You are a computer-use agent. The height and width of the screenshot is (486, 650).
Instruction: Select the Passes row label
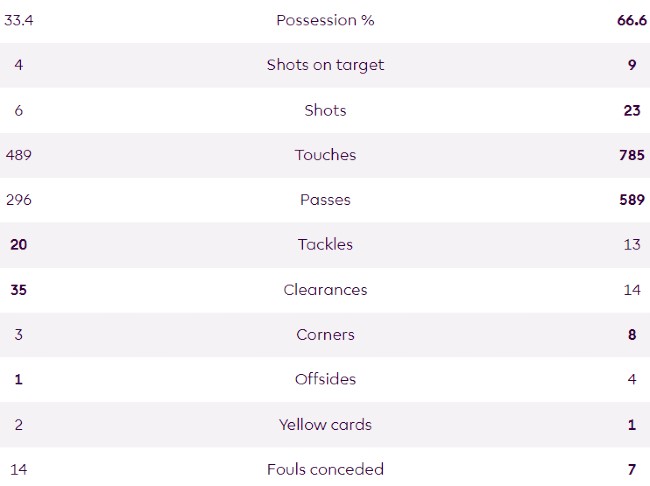325,200
